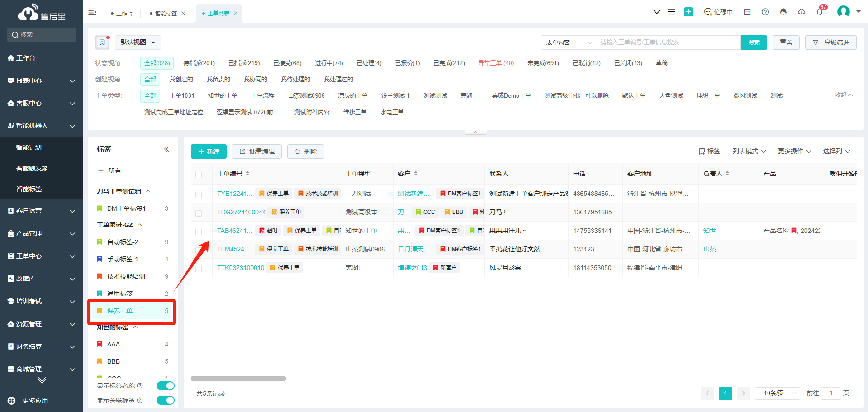This screenshot has width=868, height=412.
Task: Collapse the sidebar with the hamburger icon
Action: coord(92,12)
